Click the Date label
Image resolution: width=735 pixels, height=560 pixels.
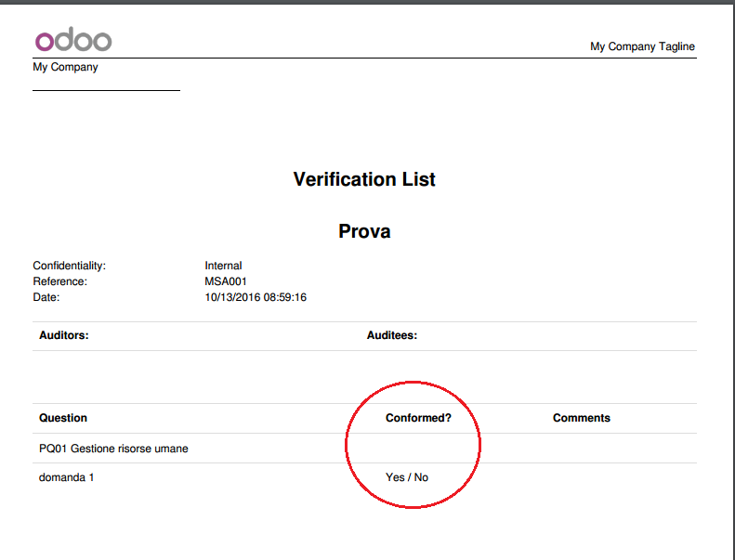pos(46,297)
